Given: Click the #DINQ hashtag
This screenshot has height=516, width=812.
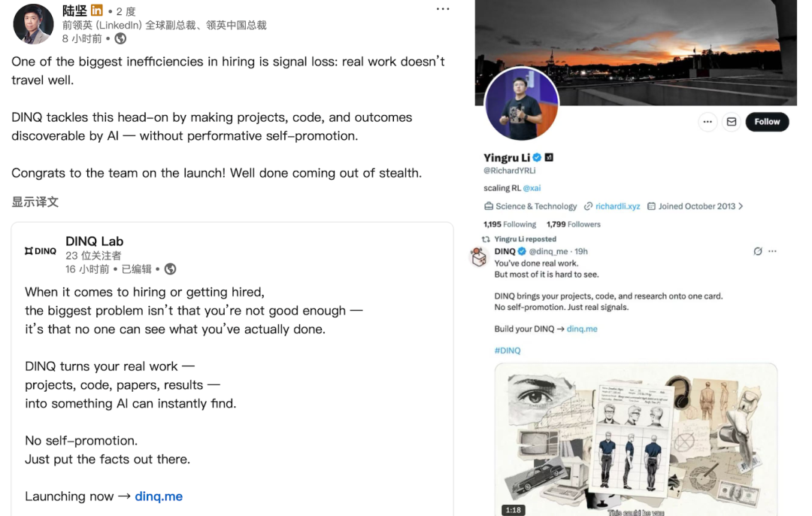Looking at the screenshot, I should click(507, 351).
